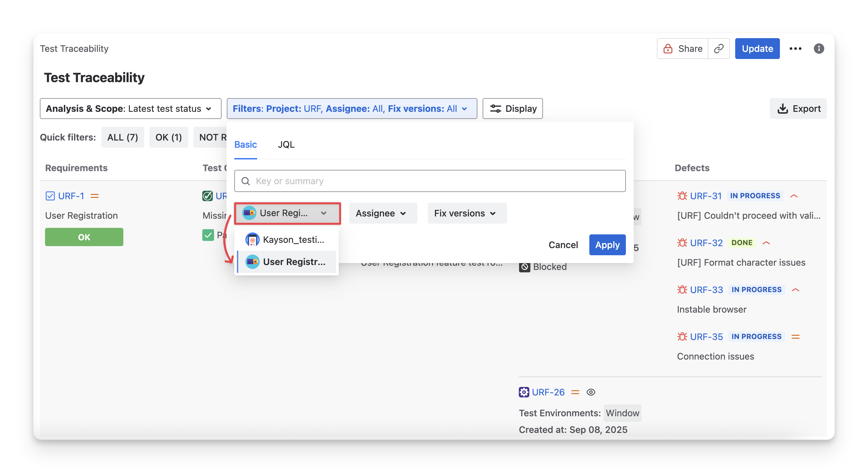
Task: Click the URF-1 requirement checkbox icon
Action: [x=50, y=196]
